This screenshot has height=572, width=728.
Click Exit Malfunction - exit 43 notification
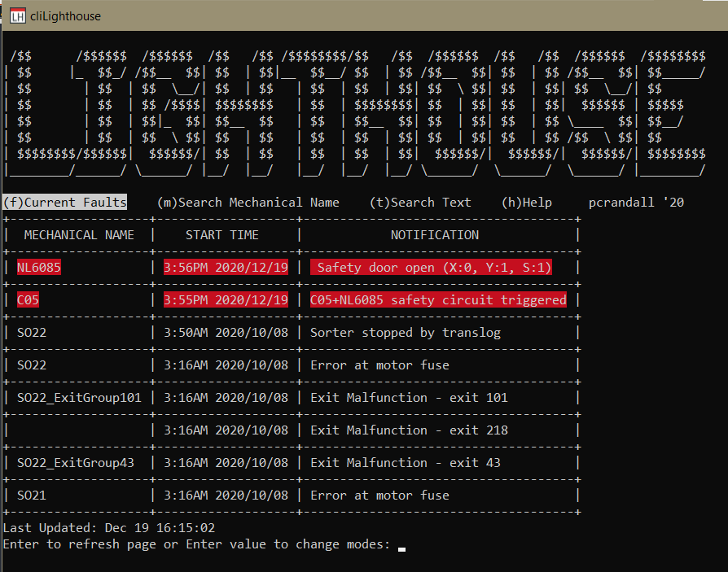click(406, 462)
